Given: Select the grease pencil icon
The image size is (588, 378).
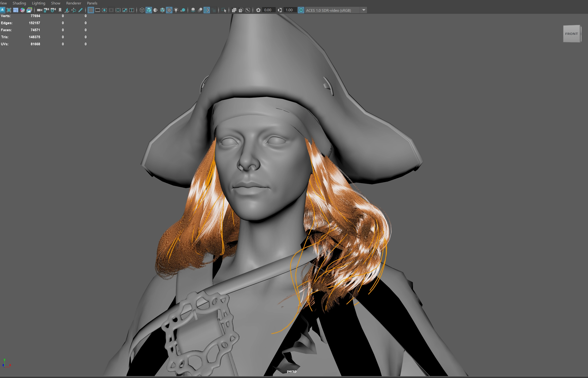Looking at the screenshot, I should 80,10.
